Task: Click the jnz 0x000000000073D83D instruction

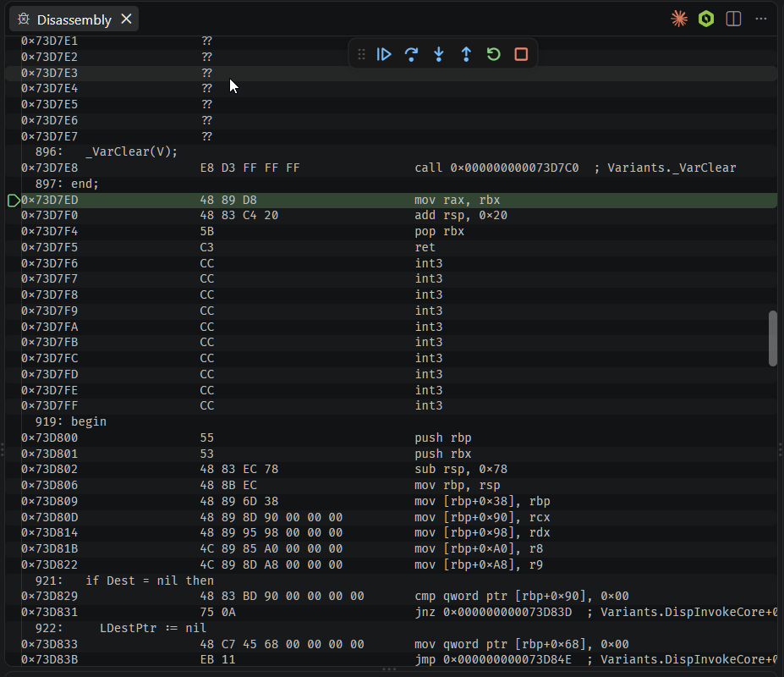Action: pyautogui.click(x=493, y=613)
